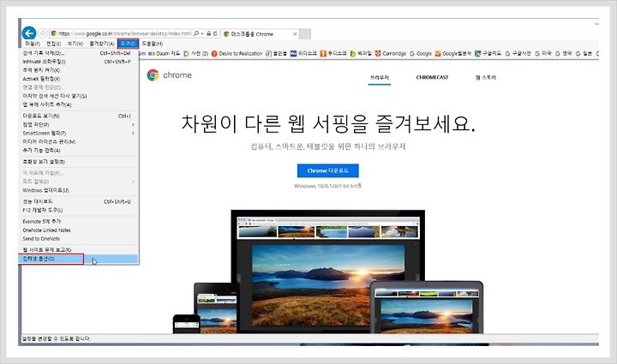The width and height of the screenshot is (617, 364).
Task: Open the 일본 Google bookmark
Action: (x=584, y=53)
